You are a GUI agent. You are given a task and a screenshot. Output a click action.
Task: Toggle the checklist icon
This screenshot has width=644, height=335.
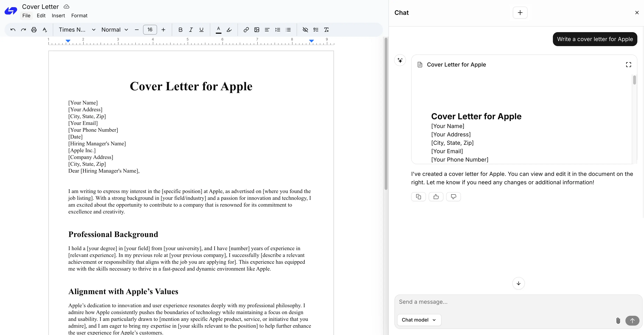click(x=316, y=30)
